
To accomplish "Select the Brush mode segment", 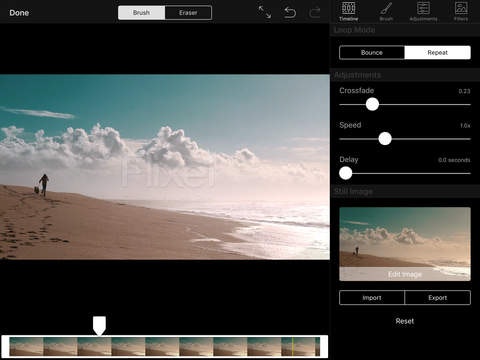I will point(142,13).
